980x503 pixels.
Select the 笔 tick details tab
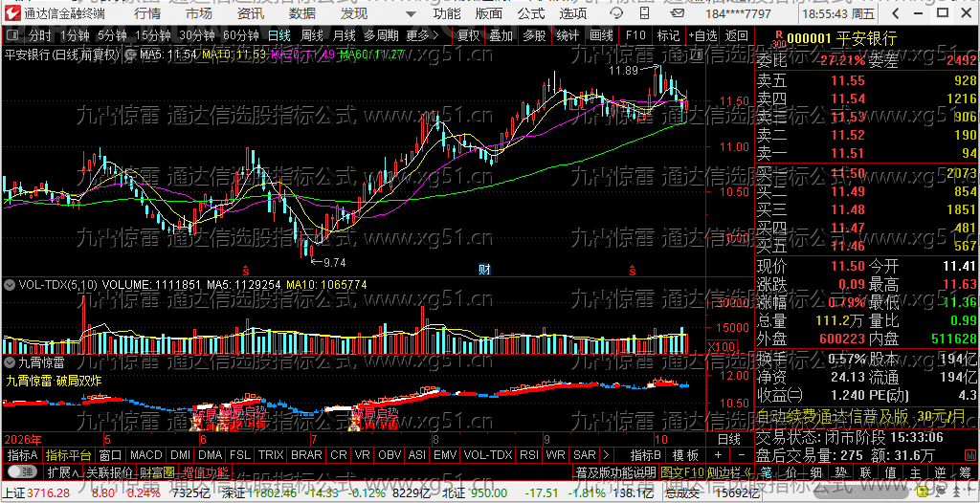tap(767, 471)
